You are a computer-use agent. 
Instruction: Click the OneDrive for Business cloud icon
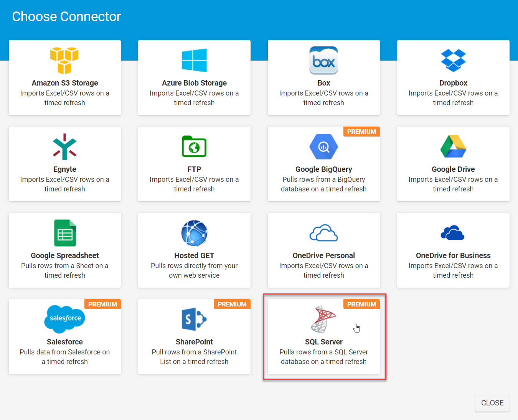[453, 232]
